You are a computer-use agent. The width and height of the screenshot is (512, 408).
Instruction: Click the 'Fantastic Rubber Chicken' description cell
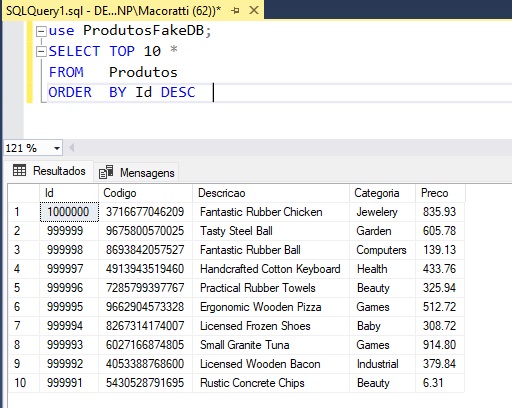click(x=271, y=212)
